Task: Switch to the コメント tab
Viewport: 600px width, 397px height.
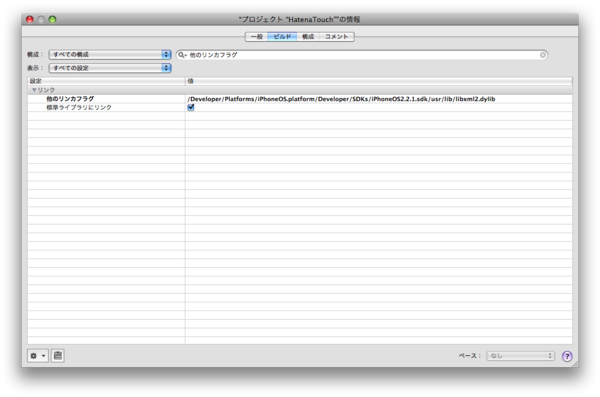Action: [336, 37]
